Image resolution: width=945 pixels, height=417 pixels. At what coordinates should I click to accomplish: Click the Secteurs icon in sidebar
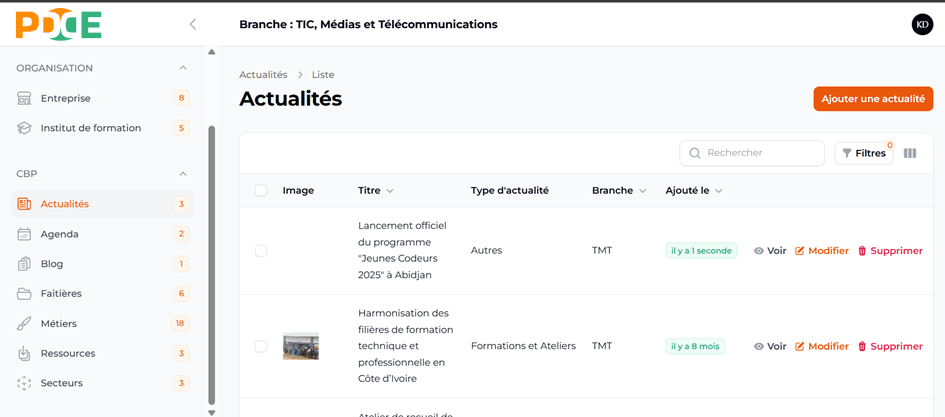tap(24, 383)
